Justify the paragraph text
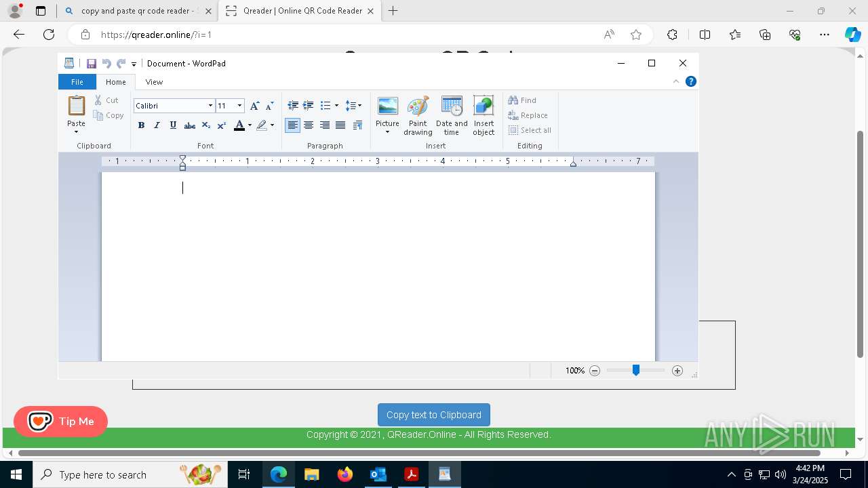The image size is (868, 488). click(x=340, y=125)
